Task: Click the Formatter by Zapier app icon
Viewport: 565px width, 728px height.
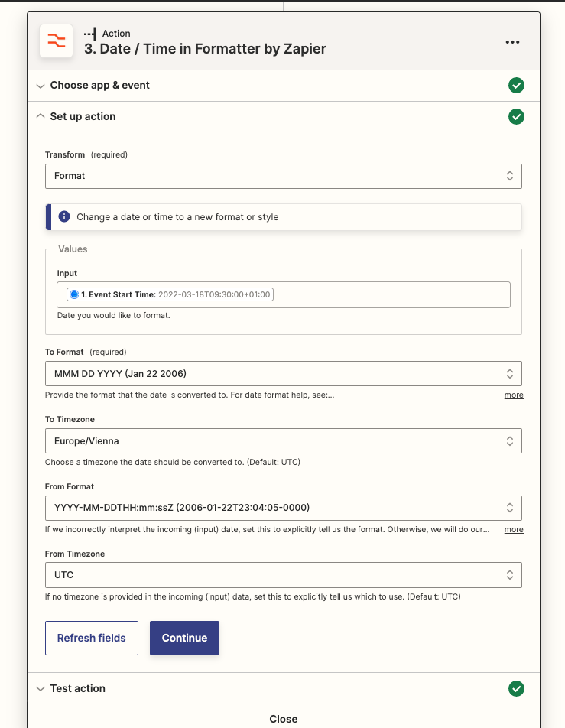Action: tap(56, 41)
